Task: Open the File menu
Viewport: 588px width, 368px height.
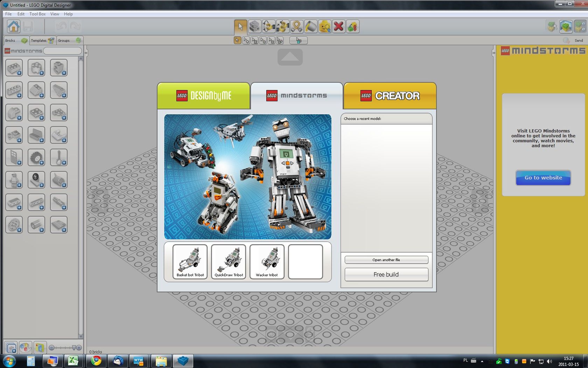Action: coord(8,14)
